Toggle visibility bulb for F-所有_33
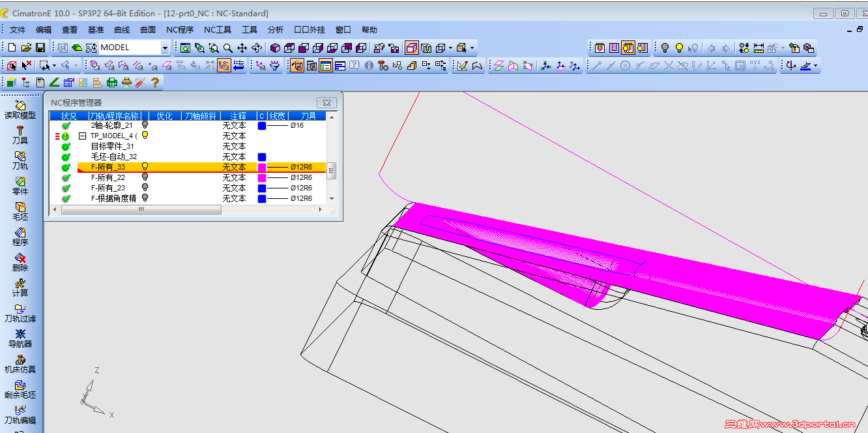This screenshot has width=868, height=433. click(x=145, y=167)
